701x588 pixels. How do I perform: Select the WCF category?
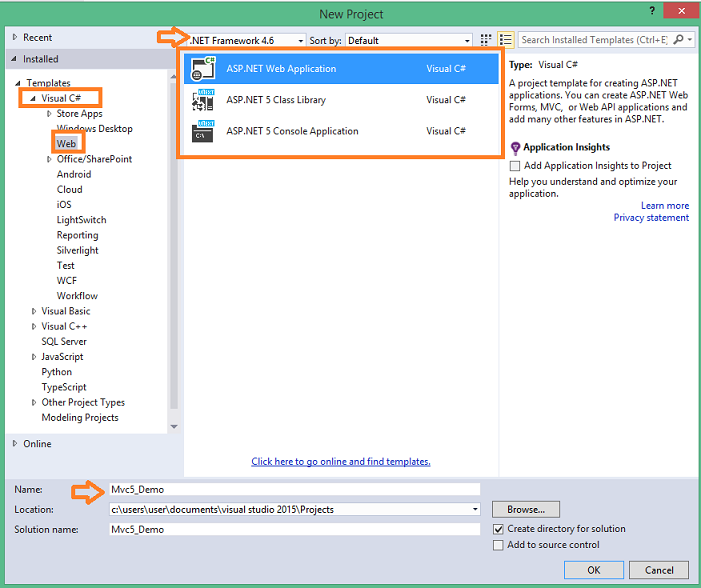click(67, 281)
